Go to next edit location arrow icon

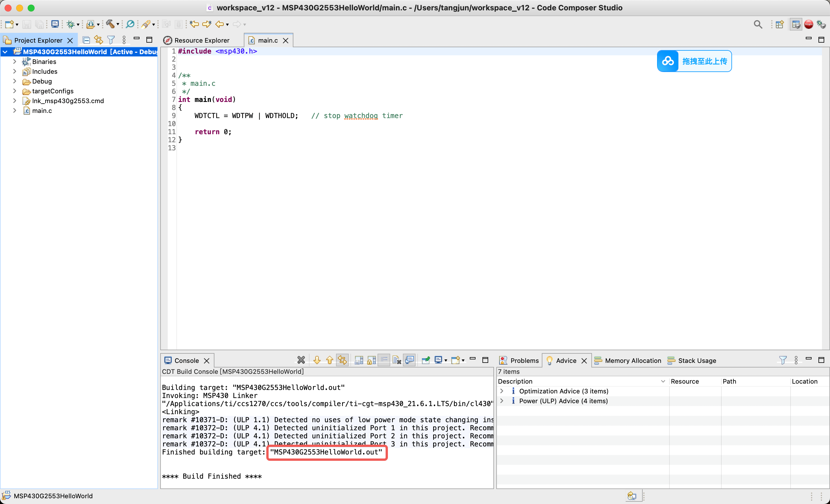207,24
